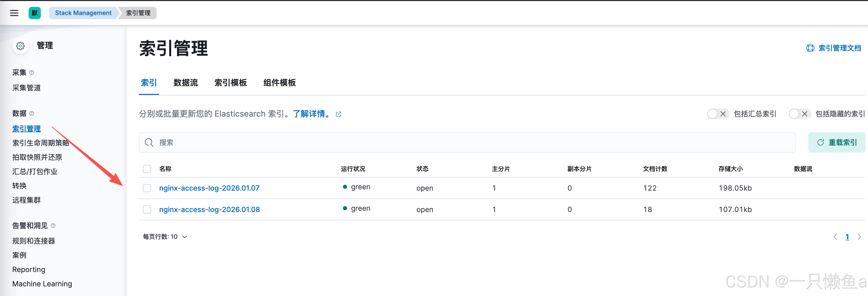Click external link icon after 了解详情
The height and width of the screenshot is (296, 868).
pos(338,114)
